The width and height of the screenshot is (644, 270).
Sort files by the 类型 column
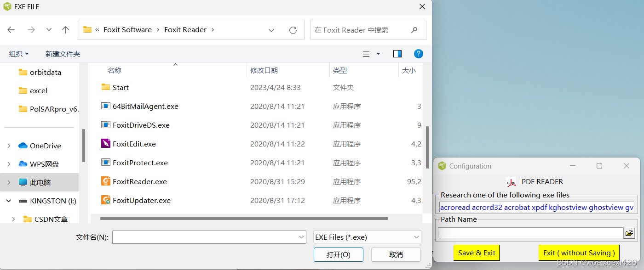pos(340,70)
